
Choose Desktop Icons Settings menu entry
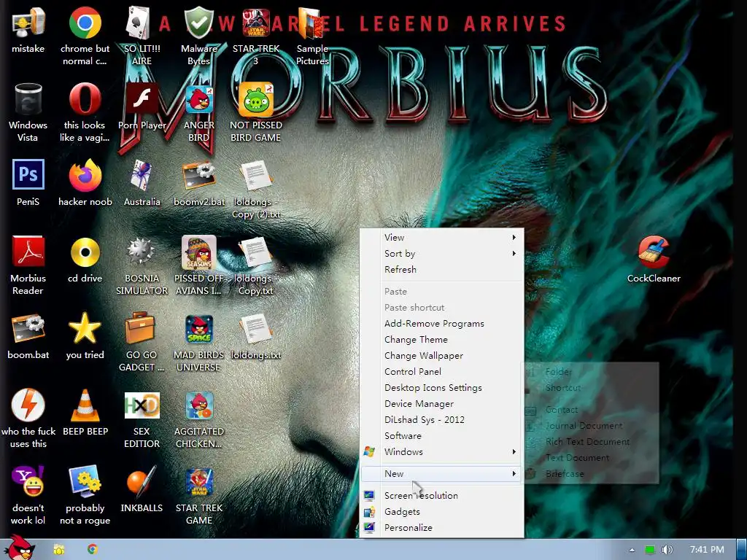(441, 388)
